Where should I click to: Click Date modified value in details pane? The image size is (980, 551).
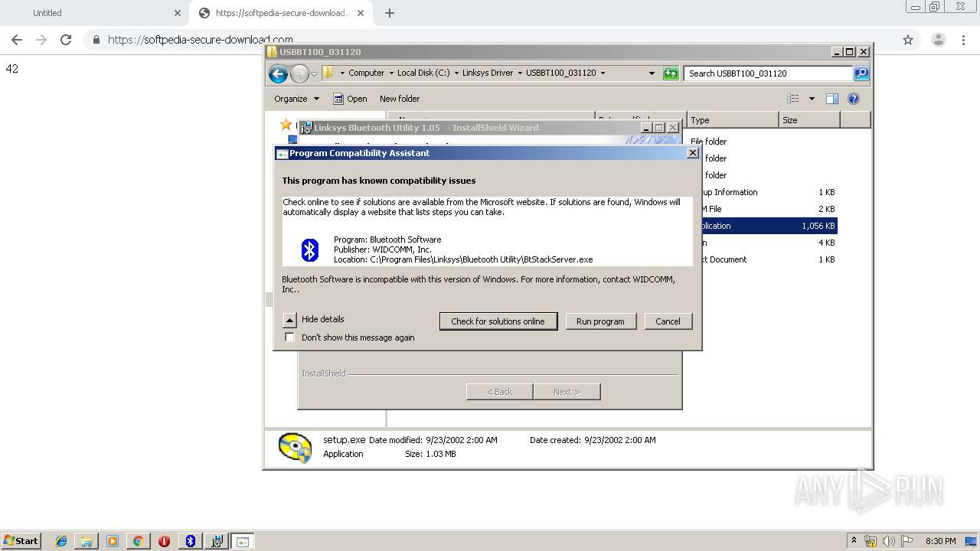(x=462, y=440)
